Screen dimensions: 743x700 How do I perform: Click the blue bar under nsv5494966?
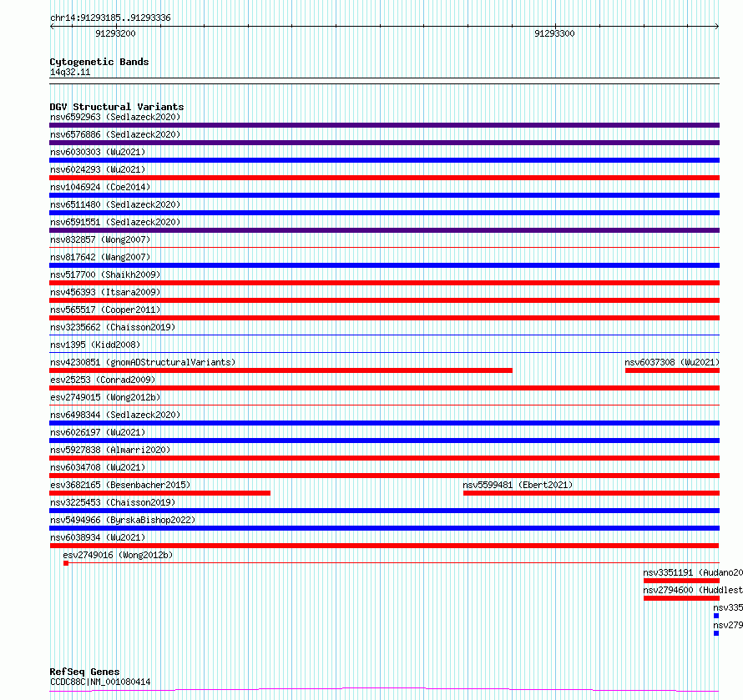(x=384, y=528)
